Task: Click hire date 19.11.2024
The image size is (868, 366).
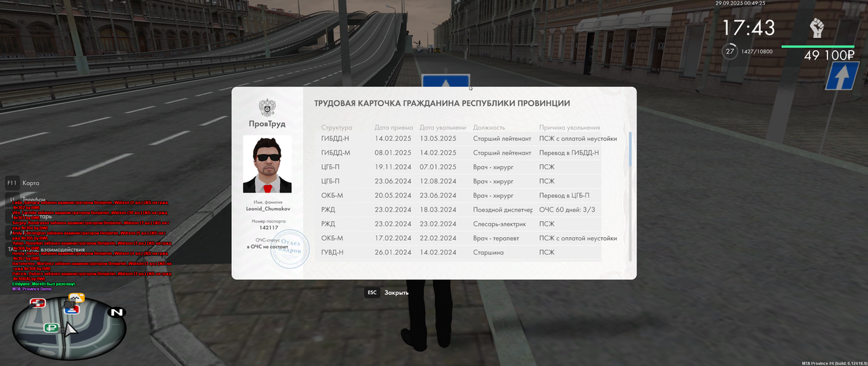Action: point(393,167)
